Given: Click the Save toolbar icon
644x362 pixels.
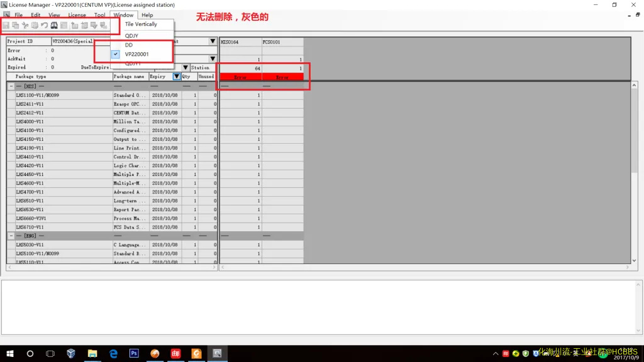Looking at the screenshot, I should [x=6, y=25].
